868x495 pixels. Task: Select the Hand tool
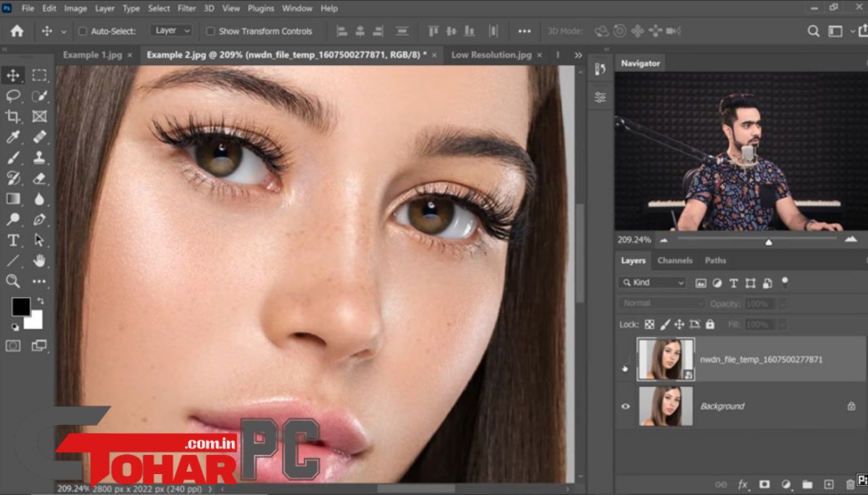pos(39,260)
